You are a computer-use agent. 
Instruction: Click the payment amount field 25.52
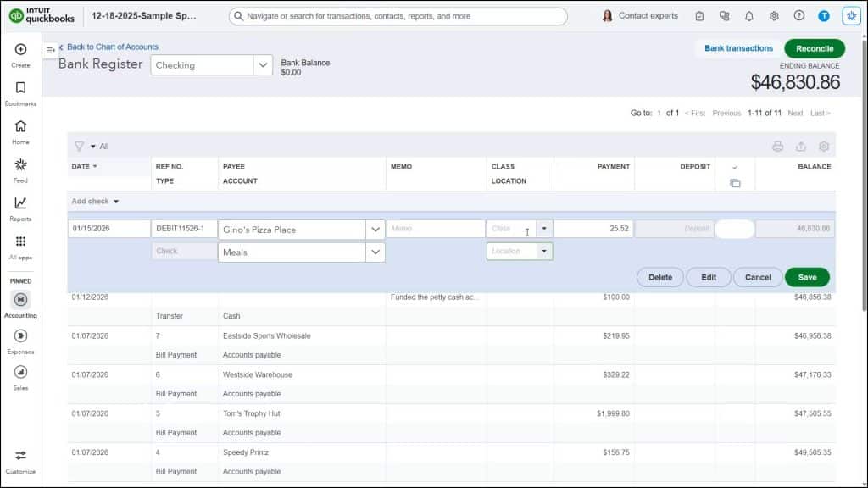click(x=593, y=229)
